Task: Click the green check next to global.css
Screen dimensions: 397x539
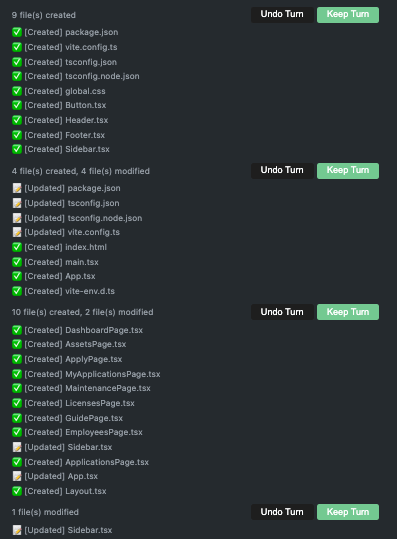Action: 17,91
